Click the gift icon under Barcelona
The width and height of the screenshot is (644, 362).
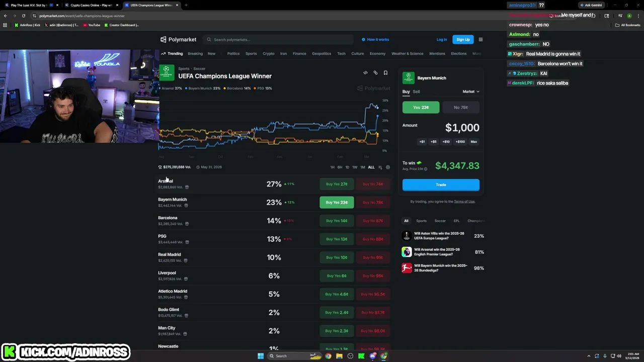187,224
